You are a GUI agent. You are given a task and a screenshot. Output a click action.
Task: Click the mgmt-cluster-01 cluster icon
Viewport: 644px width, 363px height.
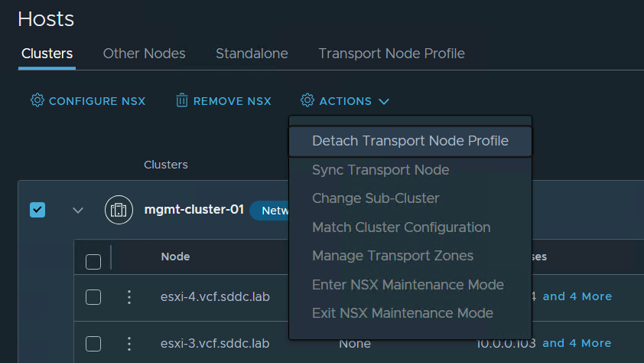point(119,210)
